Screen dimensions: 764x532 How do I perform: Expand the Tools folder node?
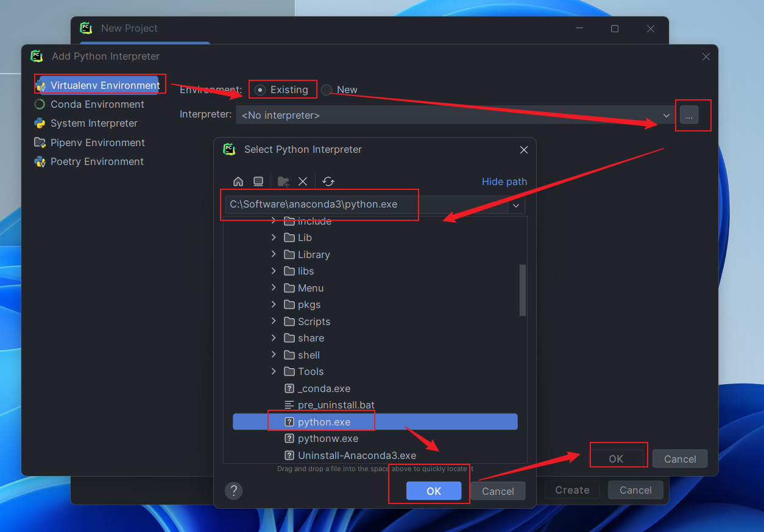[274, 371]
